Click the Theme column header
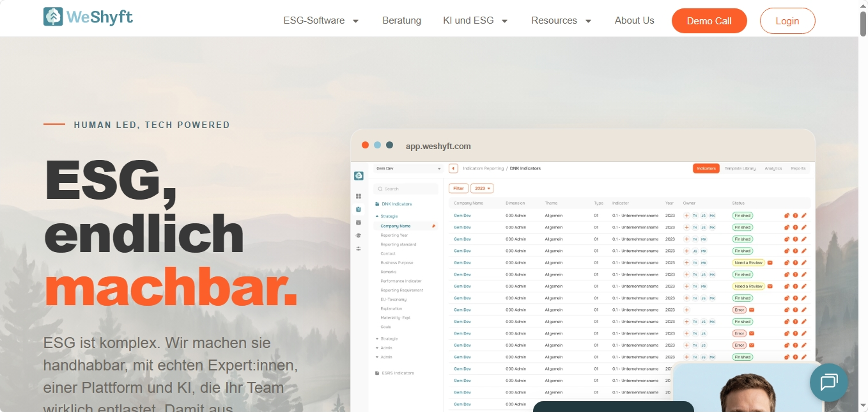 click(551, 203)
